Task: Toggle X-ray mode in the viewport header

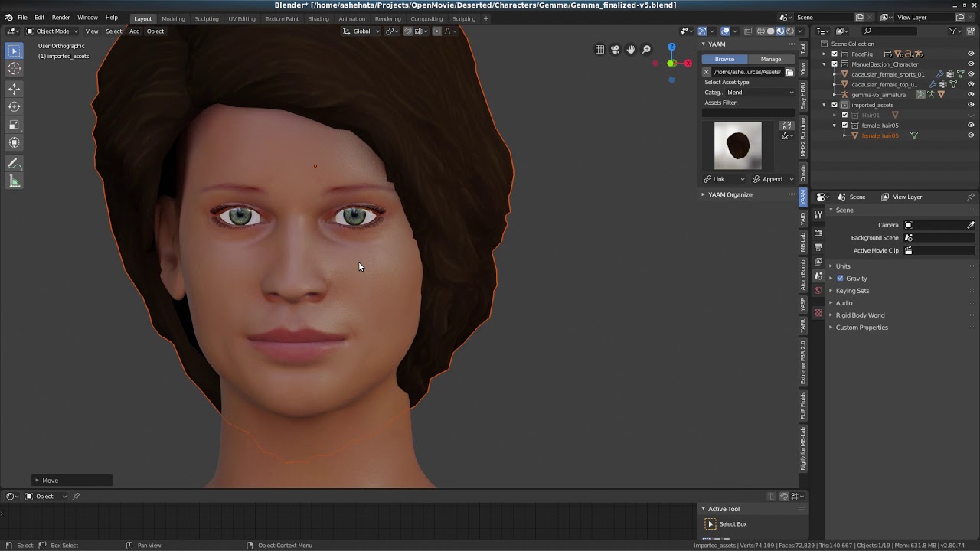Action: point(748,31)
